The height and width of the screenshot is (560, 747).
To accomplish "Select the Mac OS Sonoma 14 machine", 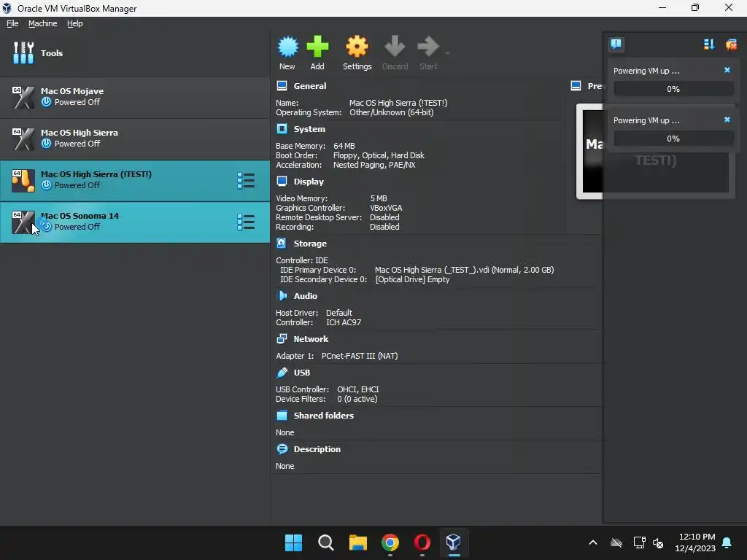I will (135, 222).
